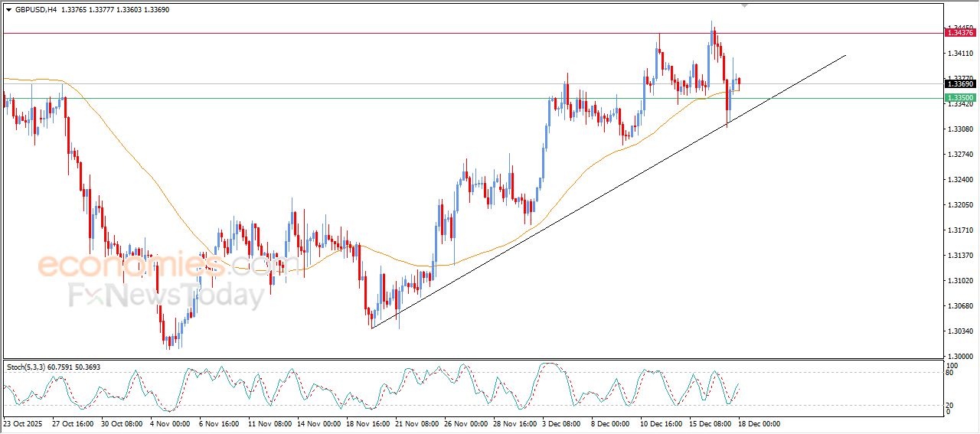Click the 1.32400 price axis label
This screenshot has width=980, height=434.
pos(960,180)
